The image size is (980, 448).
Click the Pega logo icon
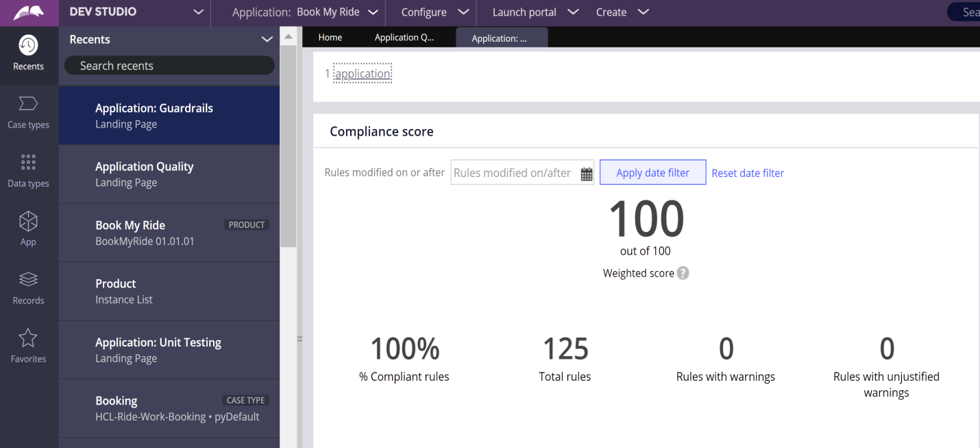[x=29, y=12]
